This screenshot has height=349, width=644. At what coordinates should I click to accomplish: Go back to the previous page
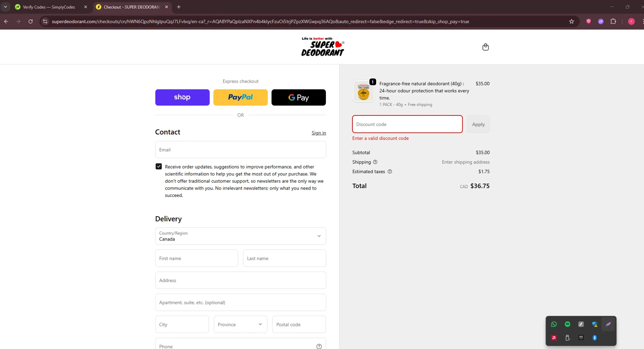(6, 21)
